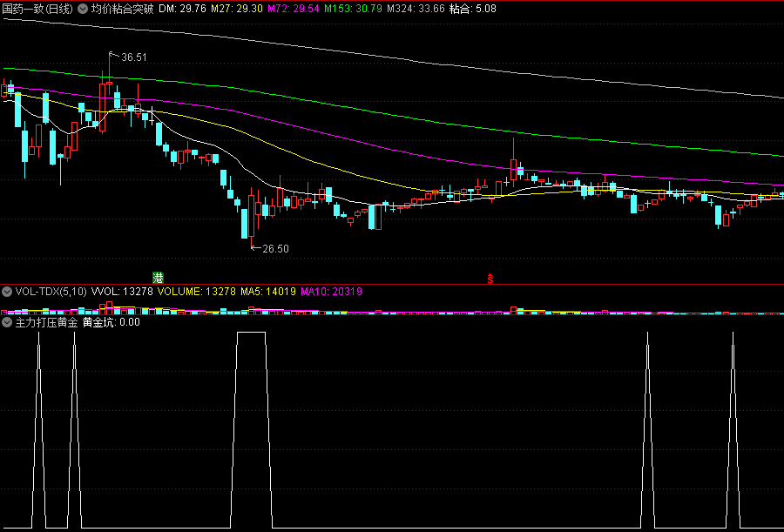Click the stock title 国药一致(日线)
Viewport: 784px width, 532px height.
[38, 9]
